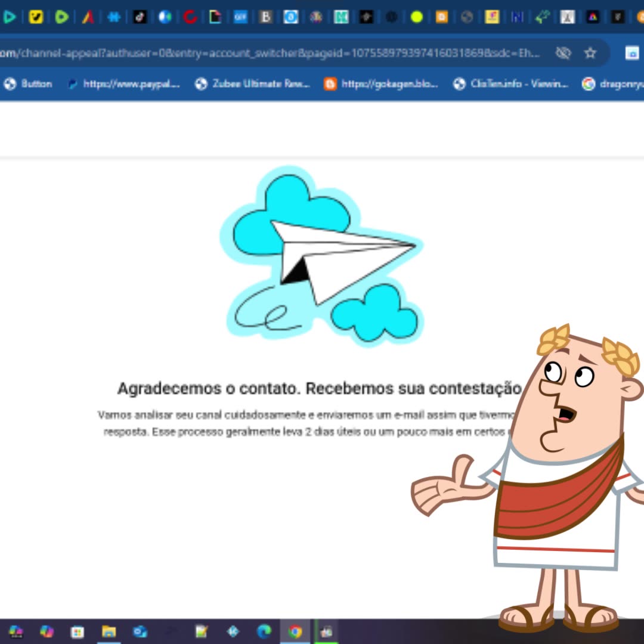
Task: Open the PayPal bookmark
Action: coord(123,84)
